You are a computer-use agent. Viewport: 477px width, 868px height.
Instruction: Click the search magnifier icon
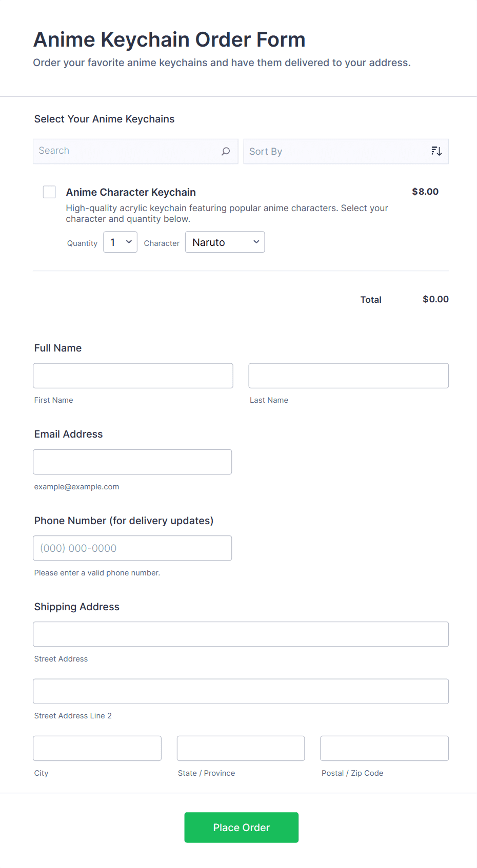(226, 151)
